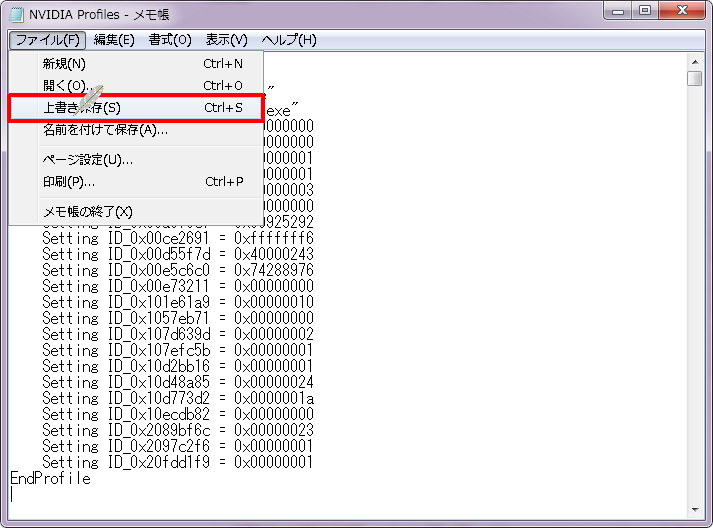Click the line with 'ID_0x00d55f7d'
Image resolution: width=713 pixels, height=528 pixels.
pos(178,254)
